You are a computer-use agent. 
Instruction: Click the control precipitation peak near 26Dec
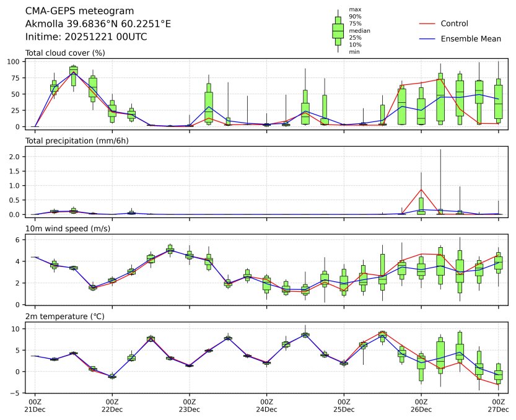point(421,190)
